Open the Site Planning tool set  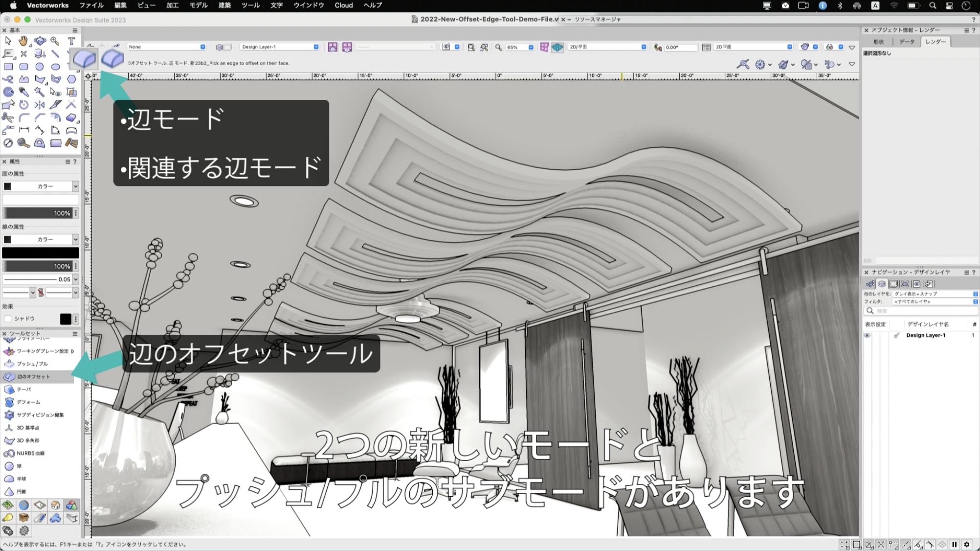(x=8, y=505)
